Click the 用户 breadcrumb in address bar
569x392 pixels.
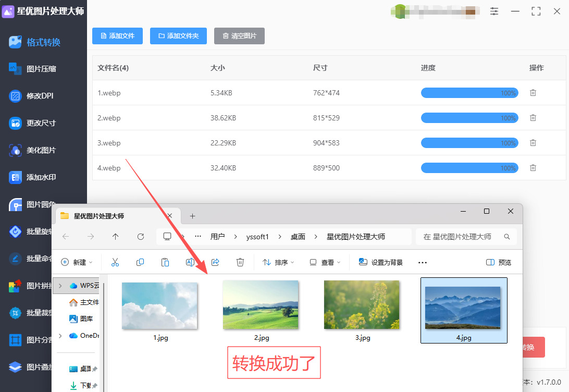217,237
